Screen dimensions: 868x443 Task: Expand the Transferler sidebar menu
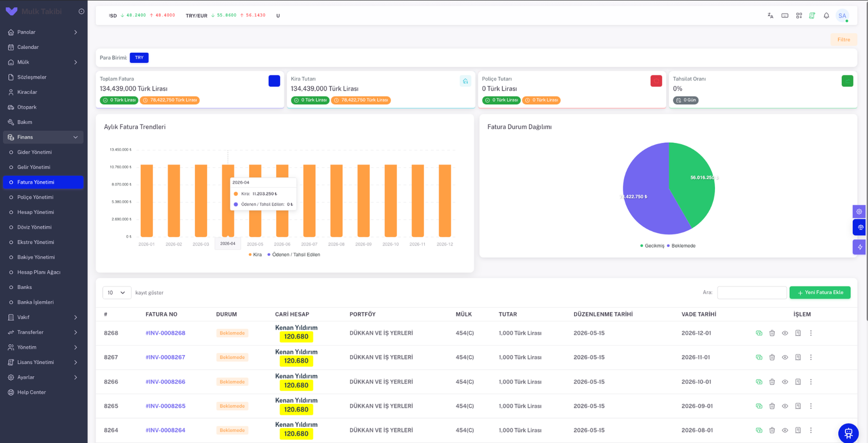[x=43, y=332]
